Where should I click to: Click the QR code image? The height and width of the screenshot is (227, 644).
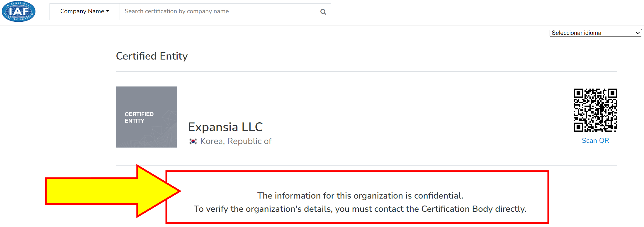595,110
